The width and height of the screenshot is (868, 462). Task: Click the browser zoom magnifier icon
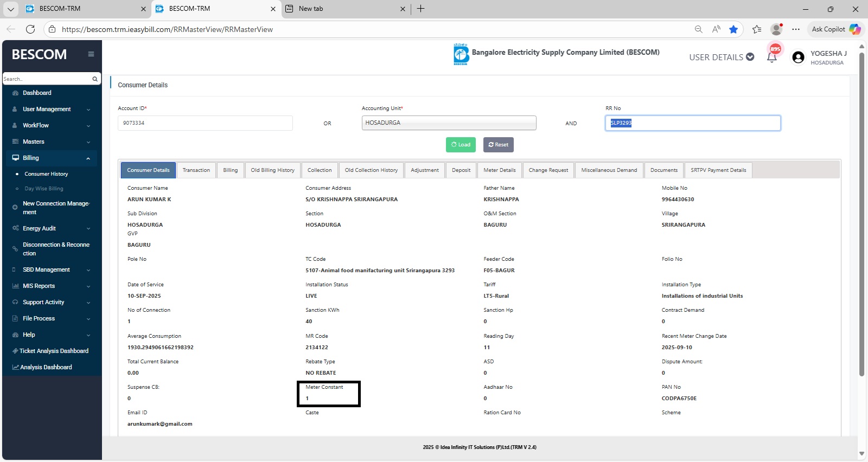pyautogui.click(x=698, y=29)
